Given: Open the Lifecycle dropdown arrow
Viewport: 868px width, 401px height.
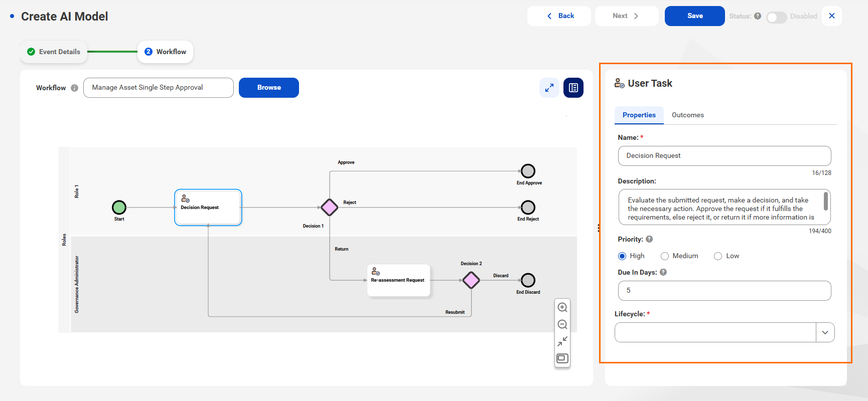Looking at the screenshot, I should point(825,332).
